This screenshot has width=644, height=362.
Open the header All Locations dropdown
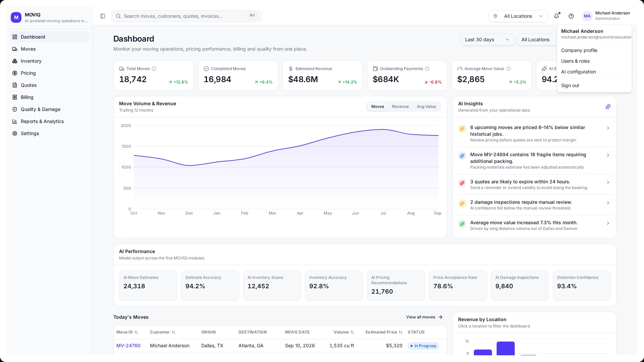518,16
